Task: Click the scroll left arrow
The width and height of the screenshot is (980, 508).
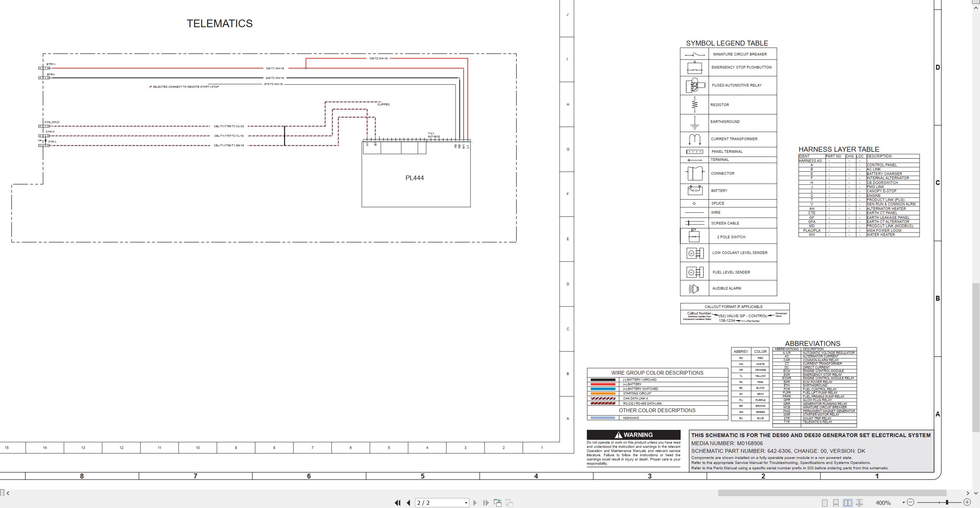Action: coord(8,493)
